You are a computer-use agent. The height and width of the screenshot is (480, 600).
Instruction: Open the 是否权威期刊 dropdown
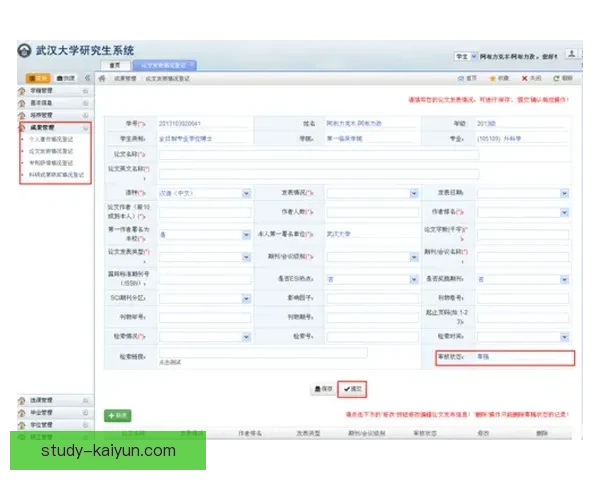coord(564,280)
